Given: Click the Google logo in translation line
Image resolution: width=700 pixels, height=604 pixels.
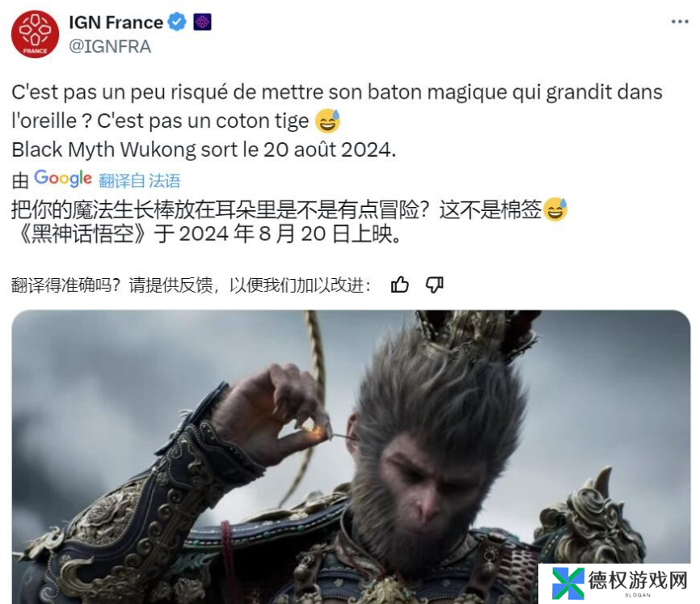Looking at the screenshot, I should point(63,179).
